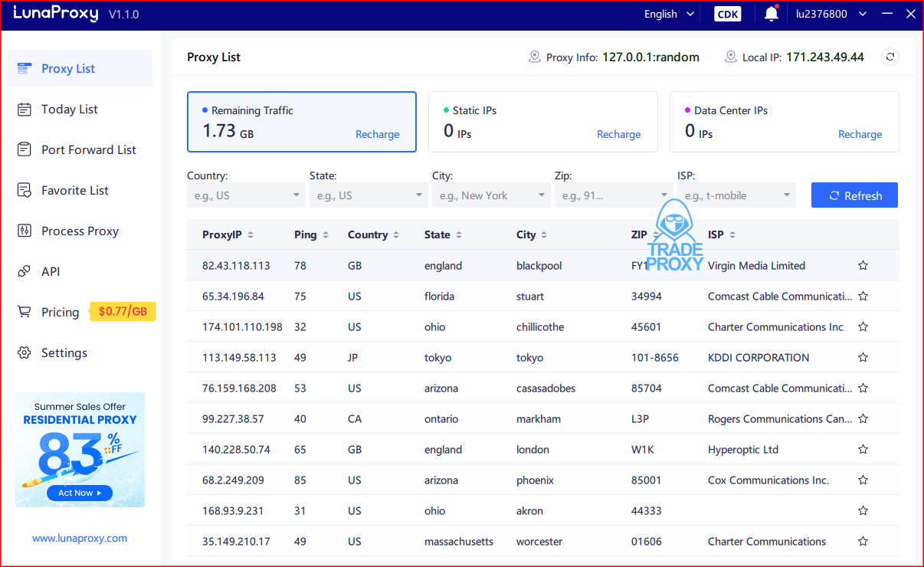
Task: Click the Summer Sales residential proxy banner
Action: tap(80, 450)
